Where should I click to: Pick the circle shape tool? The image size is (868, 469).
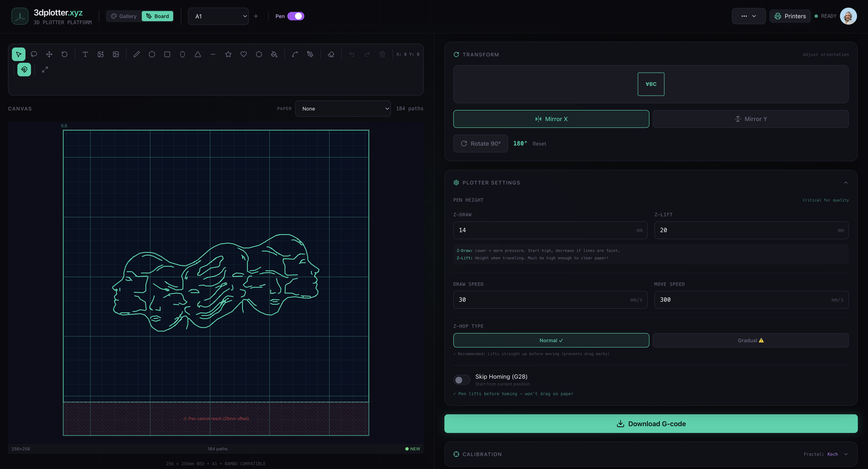(x=152, y=54)
